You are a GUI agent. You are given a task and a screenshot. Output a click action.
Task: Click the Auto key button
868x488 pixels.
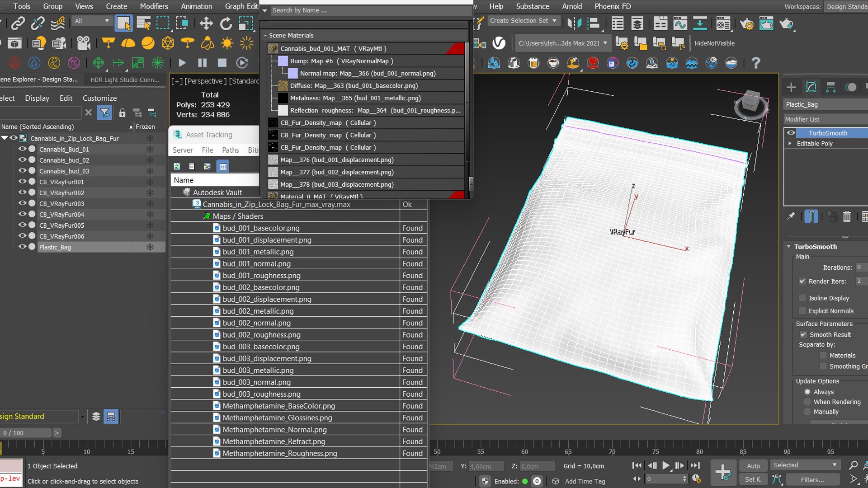pos(753,466)
